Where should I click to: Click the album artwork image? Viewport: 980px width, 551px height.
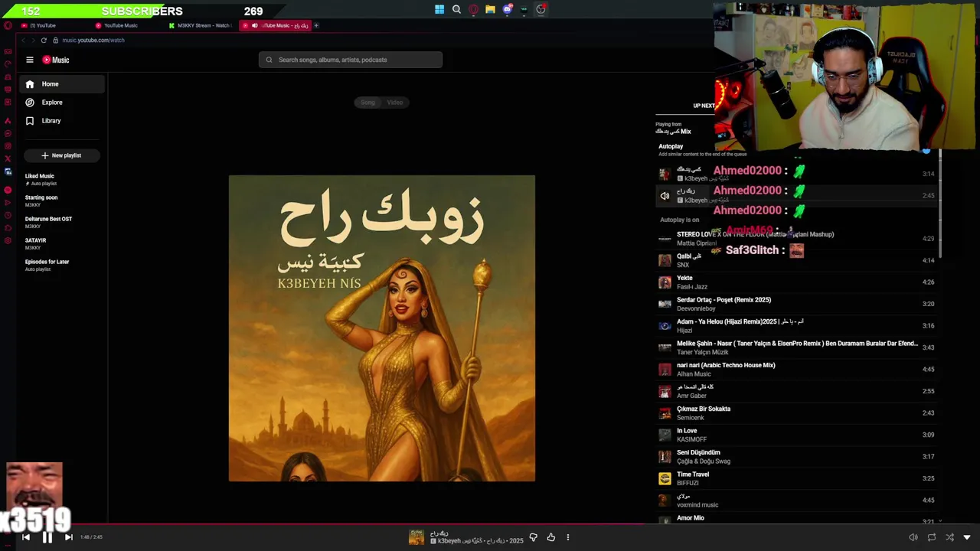[x=382, y=328]
